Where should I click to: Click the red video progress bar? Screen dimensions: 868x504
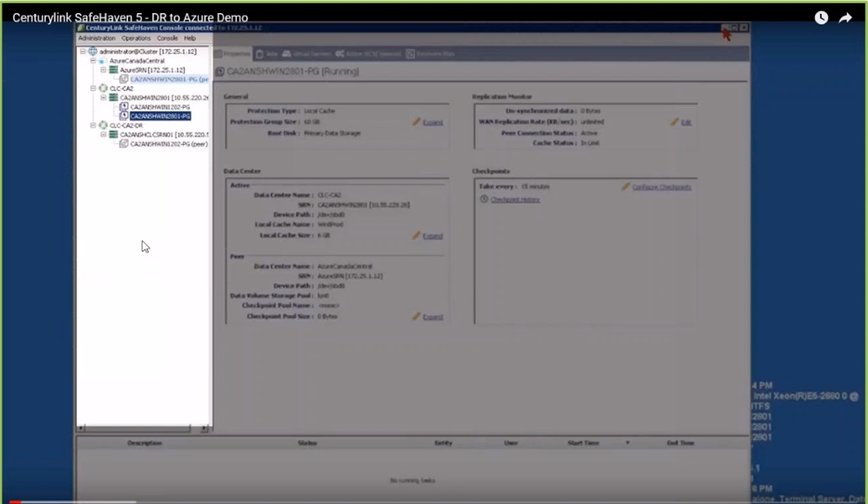pyautogui.click(x=15, y=502)
